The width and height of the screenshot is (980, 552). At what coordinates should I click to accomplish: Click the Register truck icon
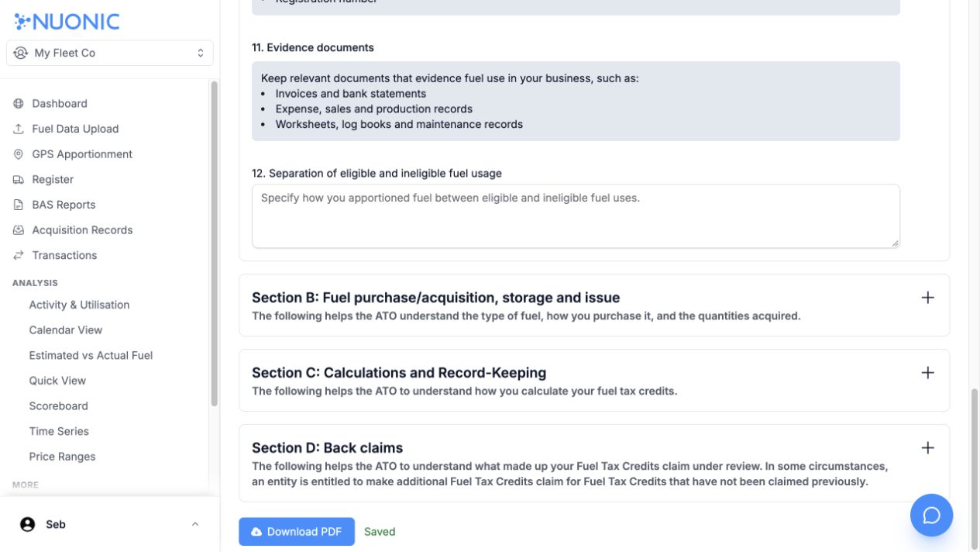pos(19,179)
